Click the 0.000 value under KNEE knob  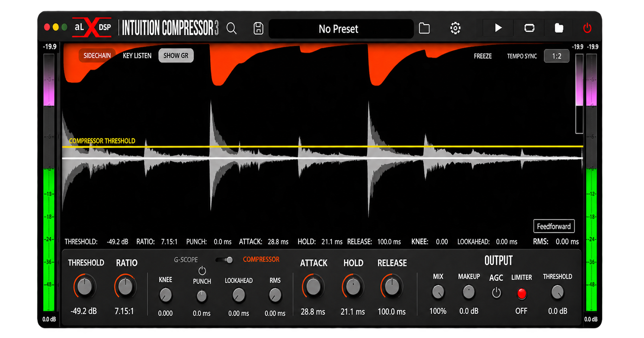coord(165,313)
